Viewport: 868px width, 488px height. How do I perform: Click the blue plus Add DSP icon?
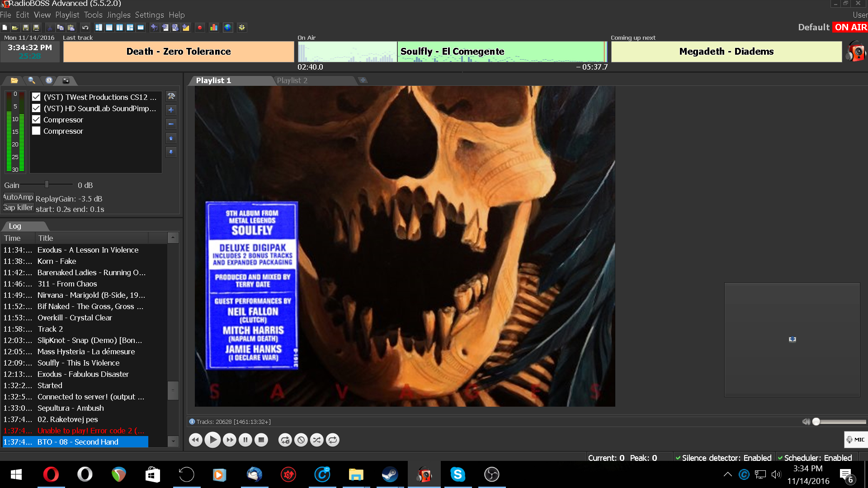click(x=171, y=110)
